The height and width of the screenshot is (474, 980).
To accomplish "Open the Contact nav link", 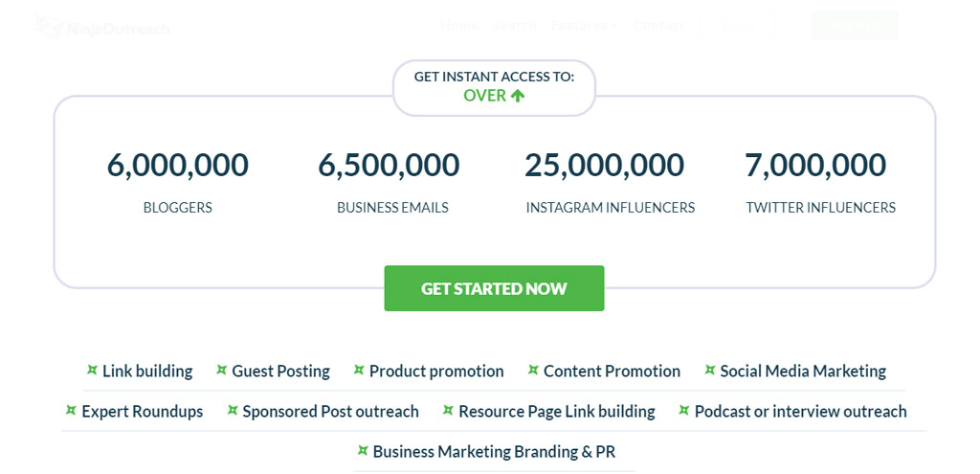I will click(x=658, y=26).
